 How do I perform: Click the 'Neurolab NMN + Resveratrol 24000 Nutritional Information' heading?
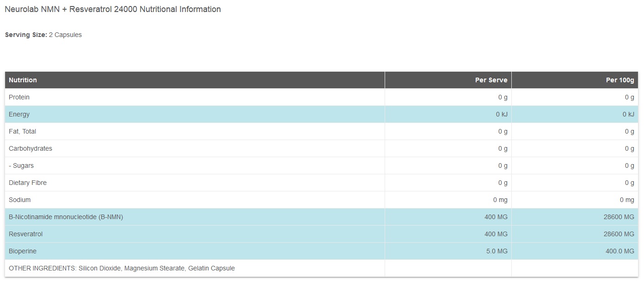112,9
